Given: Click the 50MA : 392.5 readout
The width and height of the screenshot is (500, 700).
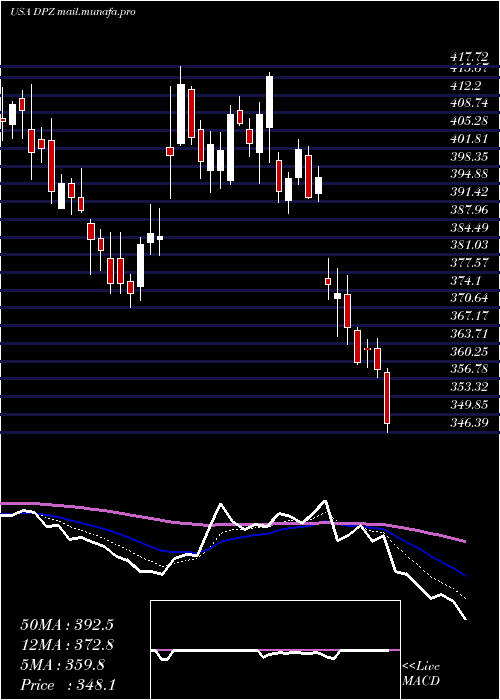Looking at the screenshot, I should tap(65, 625).
